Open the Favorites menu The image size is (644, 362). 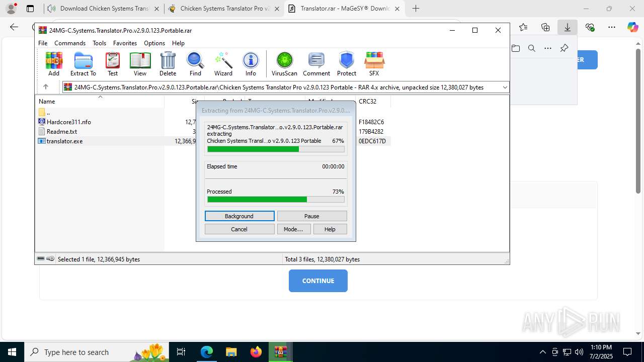125,43
